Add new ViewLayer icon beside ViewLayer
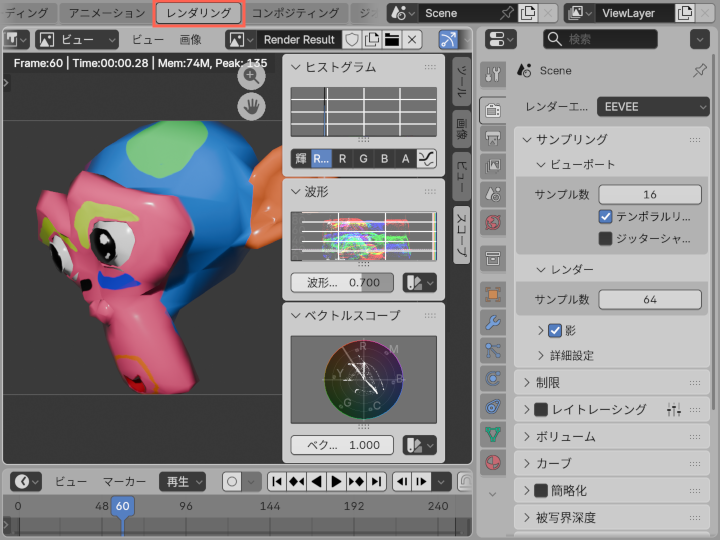The width and height of the screenshot is (720, 540). point(685,13)
